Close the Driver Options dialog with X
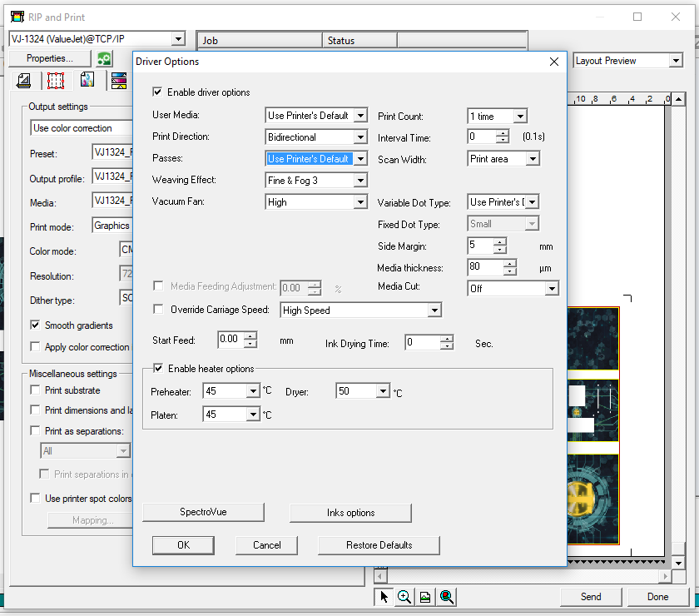 [x=553, y=62]
